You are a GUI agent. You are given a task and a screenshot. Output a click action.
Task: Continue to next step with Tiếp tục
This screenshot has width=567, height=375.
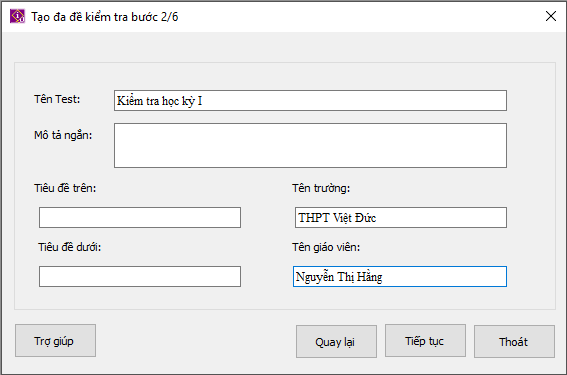(x=425, y=341)
